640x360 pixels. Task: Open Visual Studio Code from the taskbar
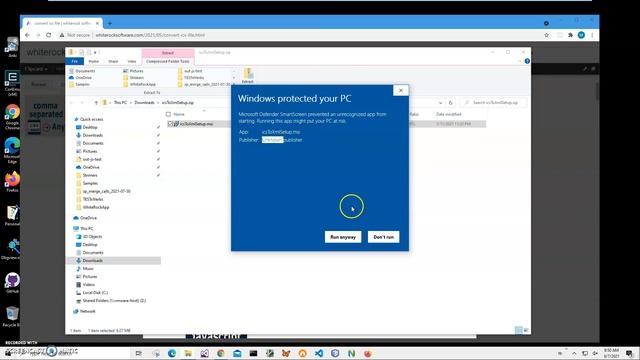click(x=319, y=353)
